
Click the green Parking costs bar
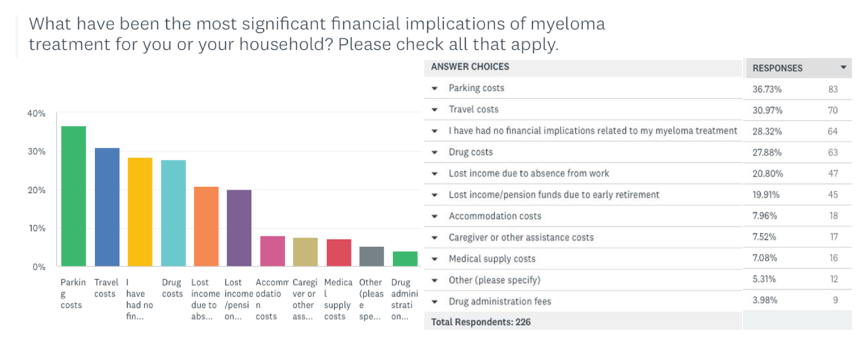(x=73, y=196)
